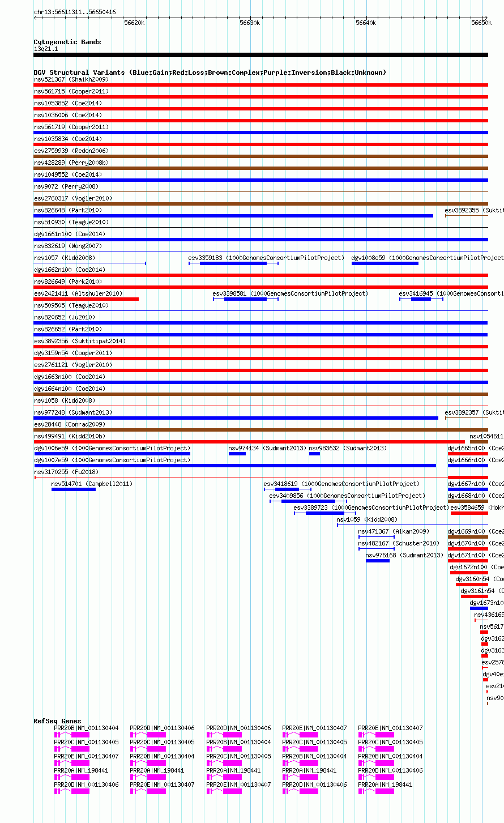Open variant nsv1036006 (Coe2014)

(68, 115)
